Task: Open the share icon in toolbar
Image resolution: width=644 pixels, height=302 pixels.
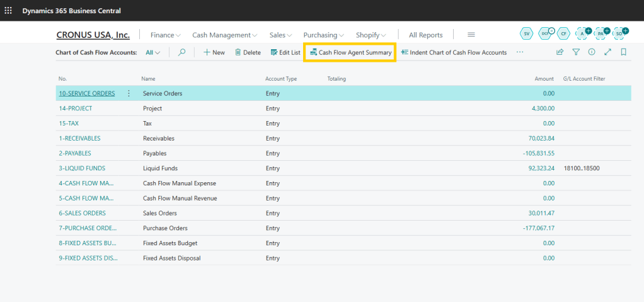Action: pyautogui.click(x=560, y=52)
